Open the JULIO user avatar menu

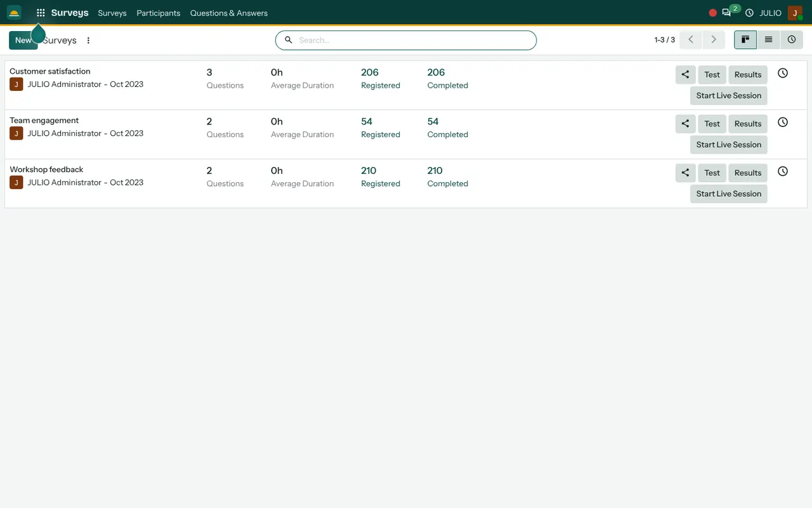(795, 13)
